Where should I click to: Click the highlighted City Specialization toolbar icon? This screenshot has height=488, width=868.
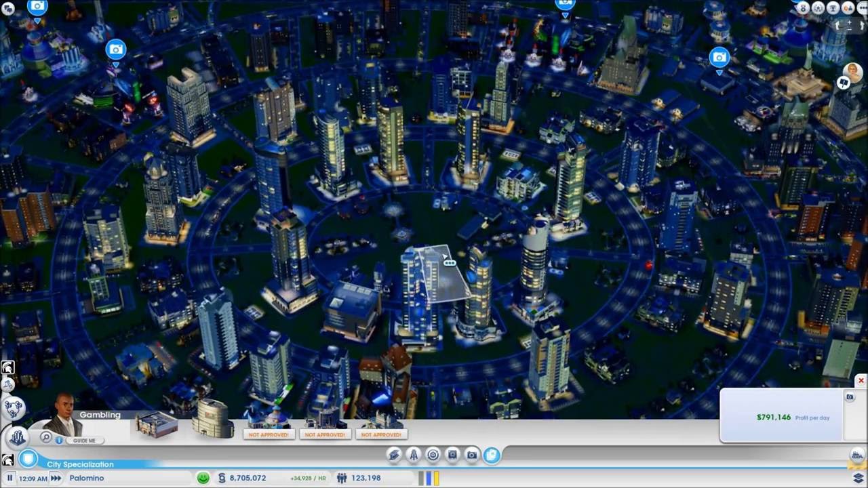tap(492, 455)
